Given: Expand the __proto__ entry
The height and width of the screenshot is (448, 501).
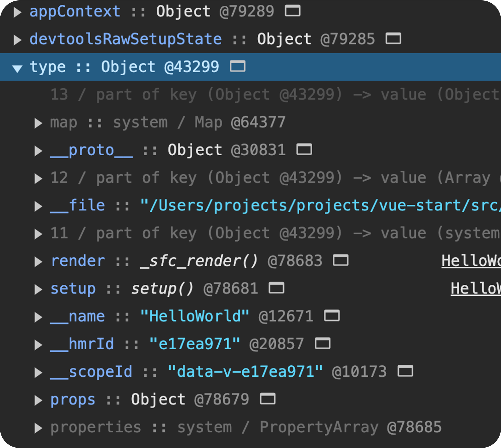Looking at the screenshot, I should click(37, 150).
